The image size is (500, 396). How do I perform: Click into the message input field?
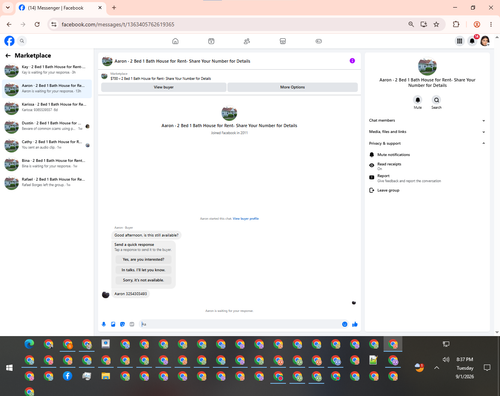tap(240, 324)
